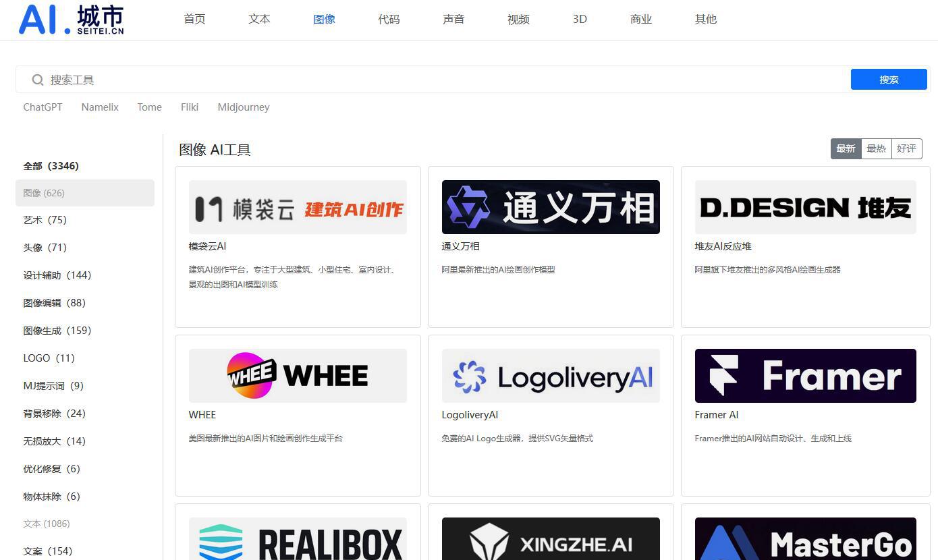Sort tools by 最新

click(x=846, y=149)
